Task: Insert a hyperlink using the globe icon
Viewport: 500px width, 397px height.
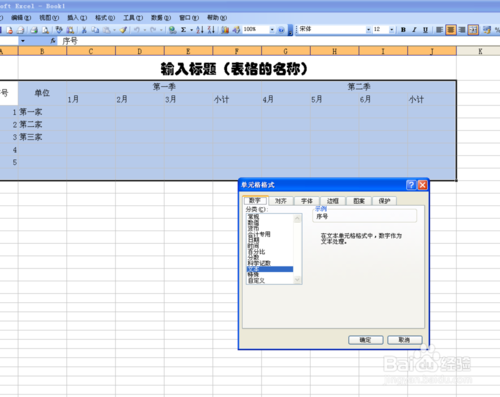Action: click(172, 30)
